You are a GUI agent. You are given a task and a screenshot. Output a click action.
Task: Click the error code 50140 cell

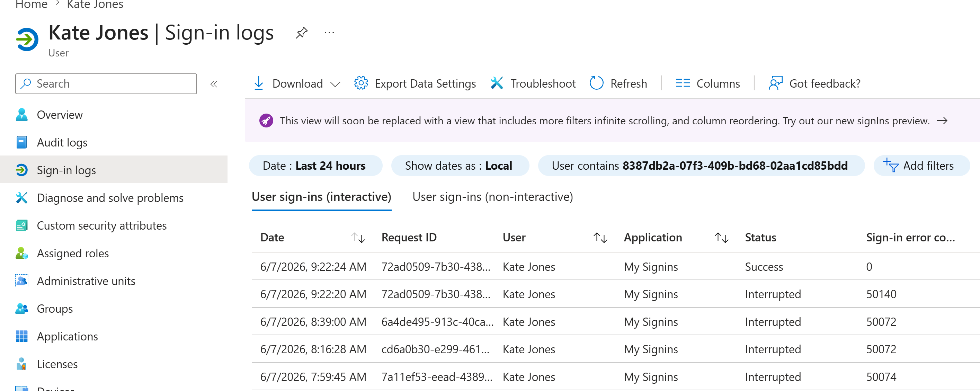click(881, 294)
